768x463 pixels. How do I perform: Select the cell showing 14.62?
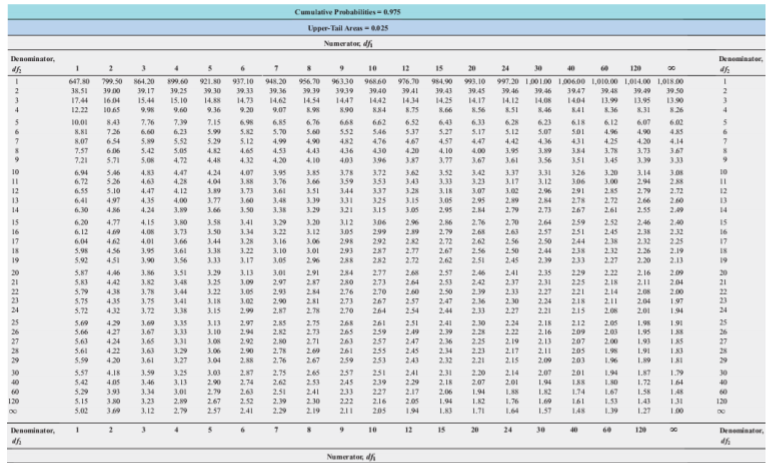(x=278, y=100)
